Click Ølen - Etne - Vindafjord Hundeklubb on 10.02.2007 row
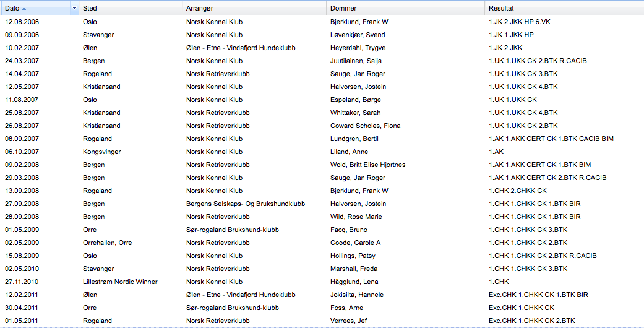Screen dimensions: 644x328 [241, 48]
